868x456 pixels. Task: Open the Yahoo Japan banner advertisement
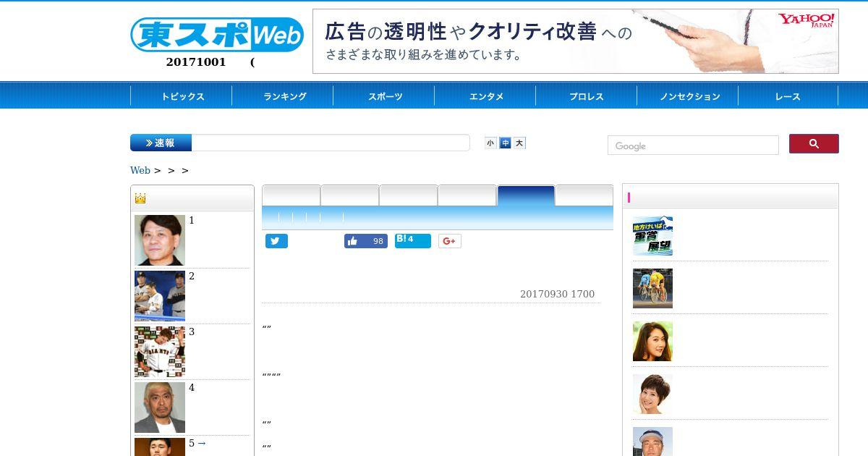pos(576,41)
